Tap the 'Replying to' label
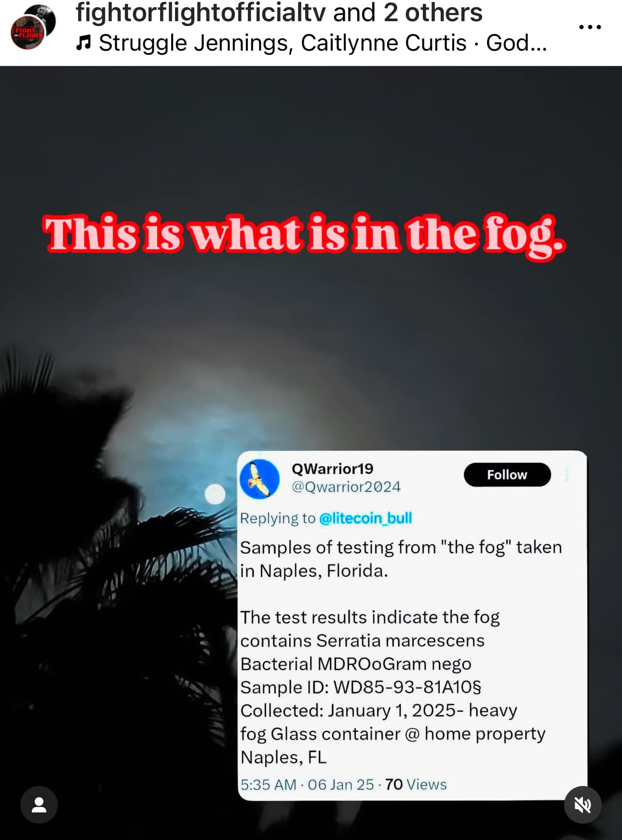This screenshot has width=622, height=840. (x=278, y=518)
